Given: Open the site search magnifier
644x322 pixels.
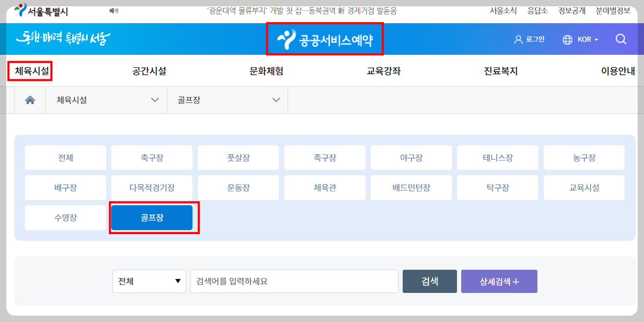Looking at the screenshot, I should [x=620, y=39].
